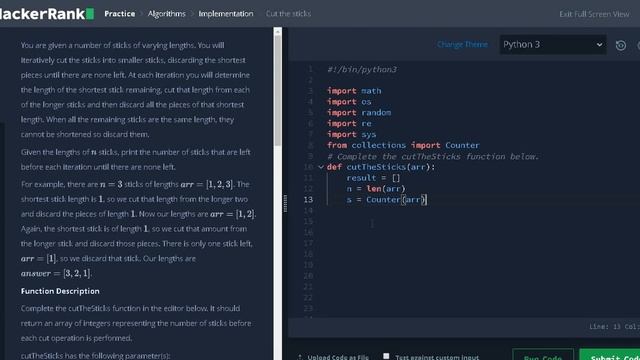
Task: Submit the code with Submit Code
Action: tap(611, 355)
